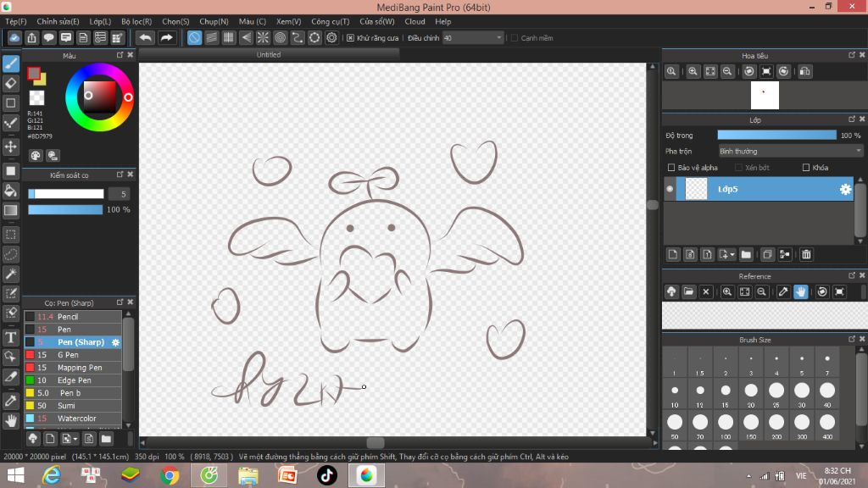The image size is (868, 488).
Task: Switch to the Untitled canvas tab
Action: point(269,55)
